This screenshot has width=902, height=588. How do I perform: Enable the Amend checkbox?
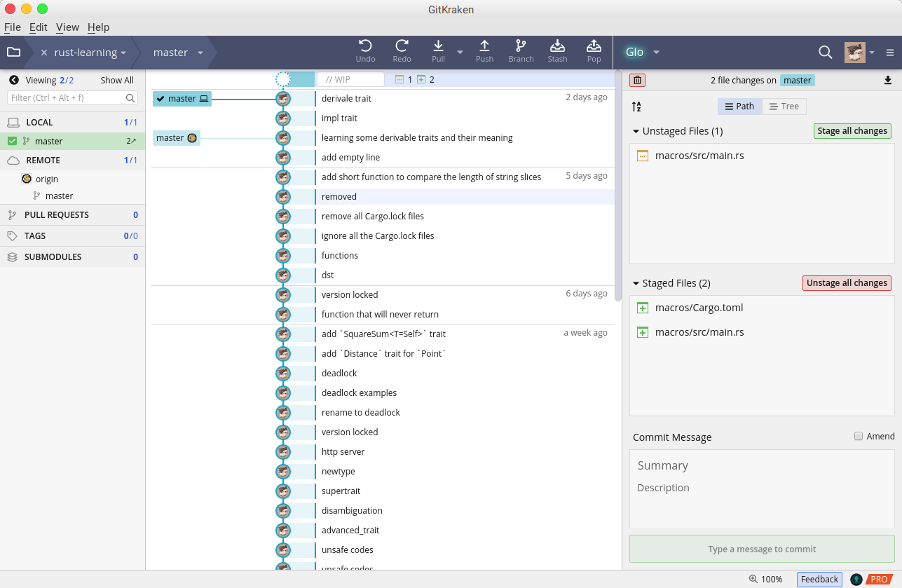pyautogui.click(x=859, y=436)
